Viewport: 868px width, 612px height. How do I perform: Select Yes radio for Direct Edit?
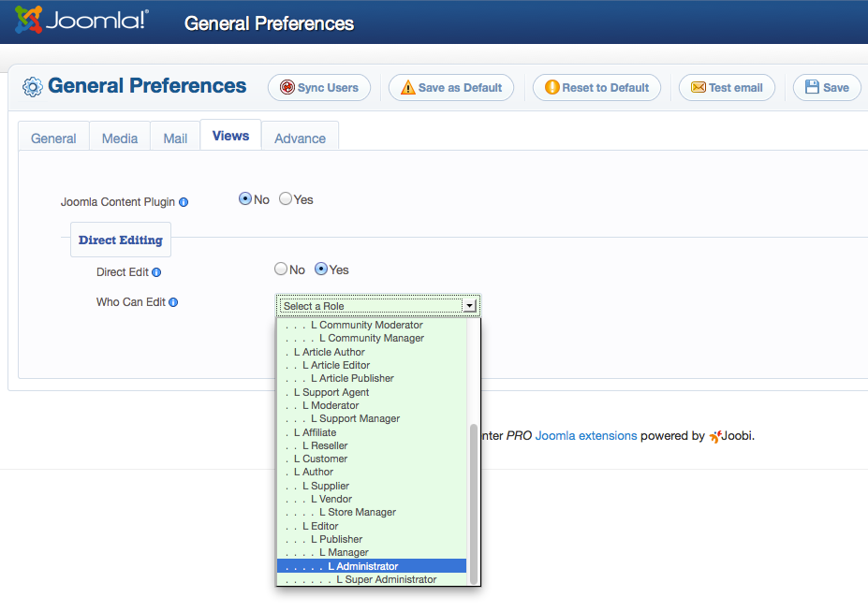click(321, 270)
